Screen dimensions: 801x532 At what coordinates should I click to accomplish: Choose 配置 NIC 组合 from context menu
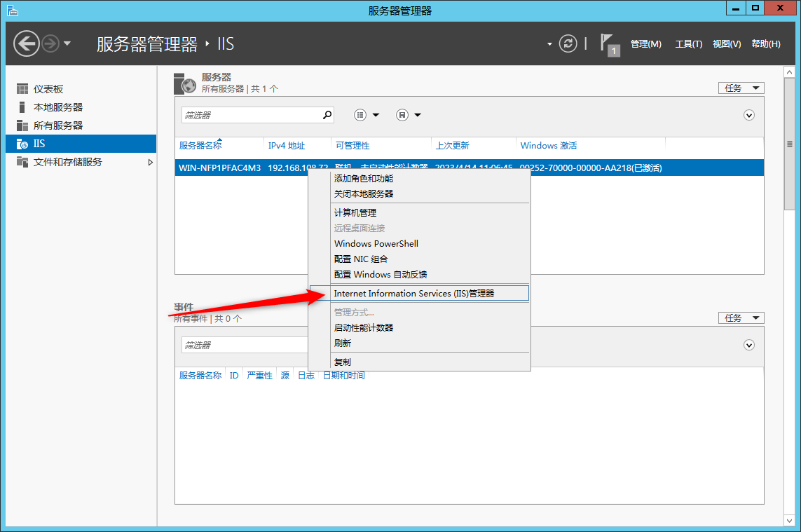coord(419,259)
